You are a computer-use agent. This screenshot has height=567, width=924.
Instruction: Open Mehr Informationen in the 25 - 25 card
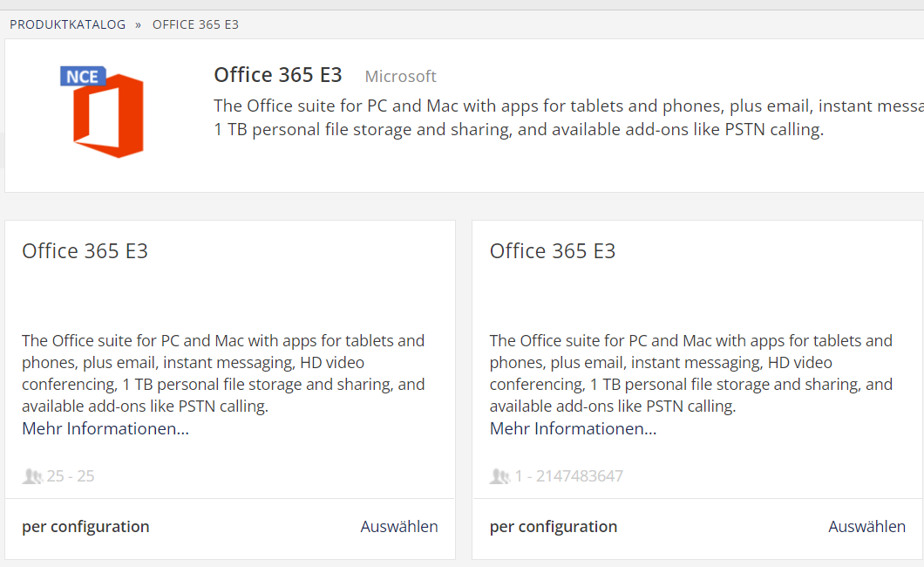coord(105,428)
